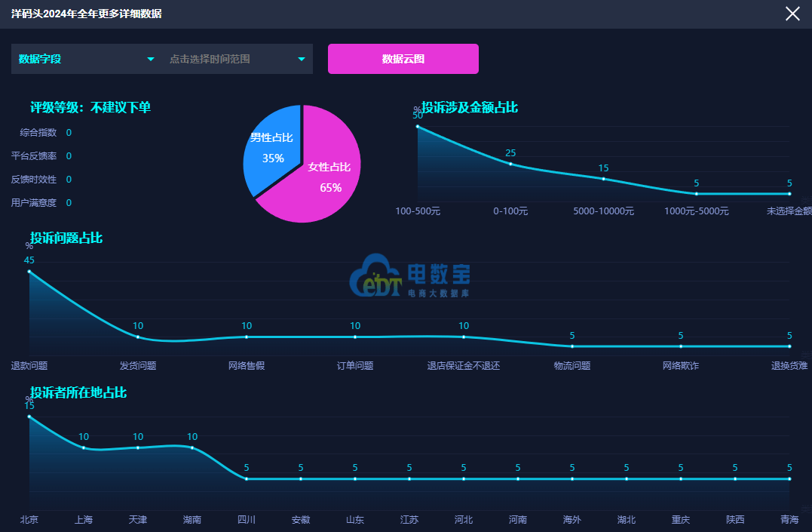This screenshot has height=532, width=812.
Task: Expand the time range selector arrow
Action: [x=302, y=59]
